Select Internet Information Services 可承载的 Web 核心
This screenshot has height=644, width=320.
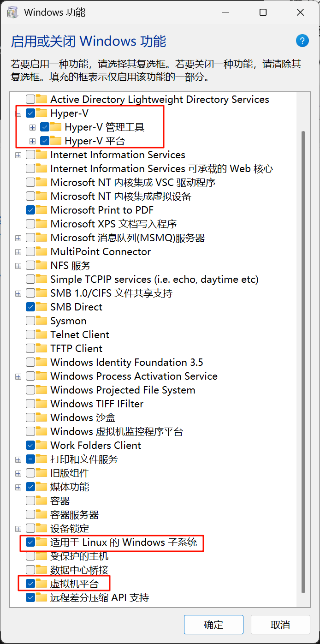161,168
